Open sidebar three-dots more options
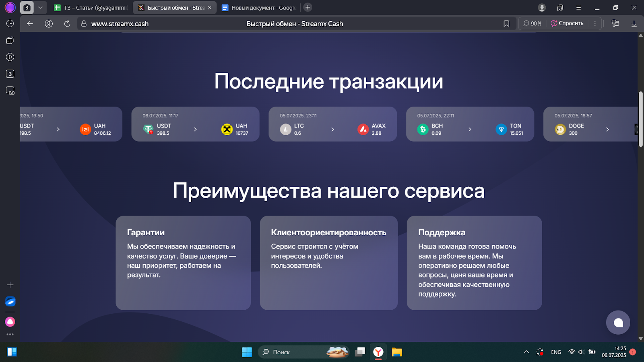644x362 pixels. (10, 334)
